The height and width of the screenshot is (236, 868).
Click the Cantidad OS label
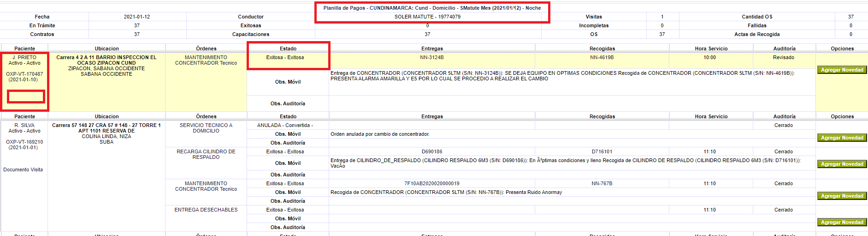coord(757,17)
